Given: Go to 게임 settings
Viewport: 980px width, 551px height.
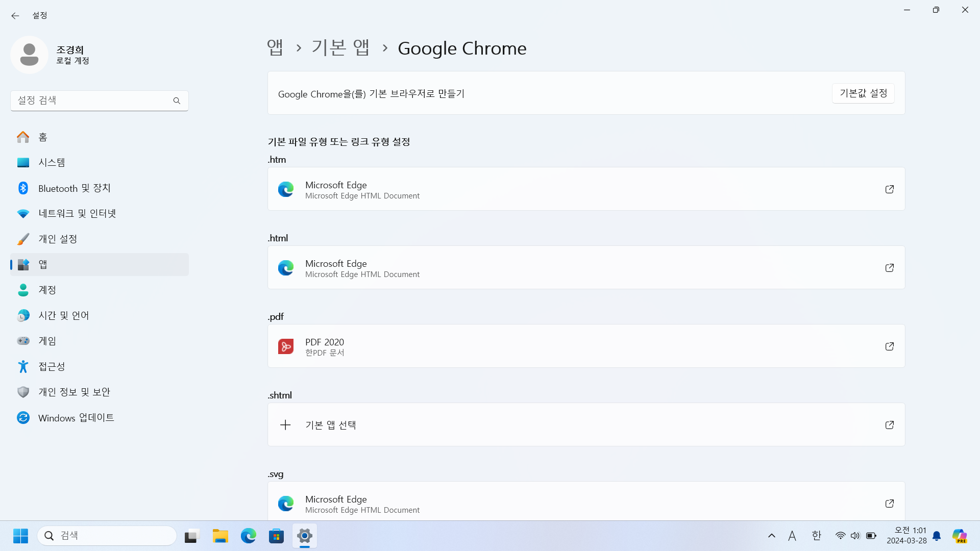Looking at the screenshot, I should (100, 341).
